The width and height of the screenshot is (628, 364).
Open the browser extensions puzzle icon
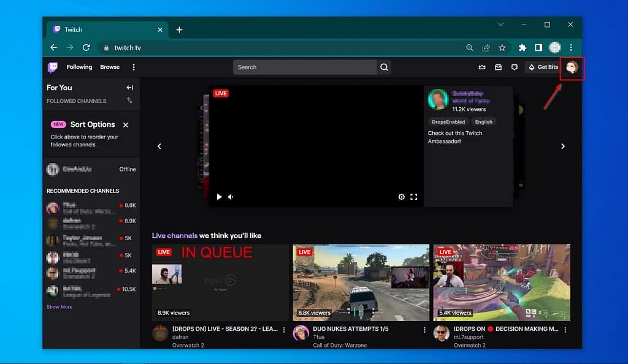(x=523, y=48)
